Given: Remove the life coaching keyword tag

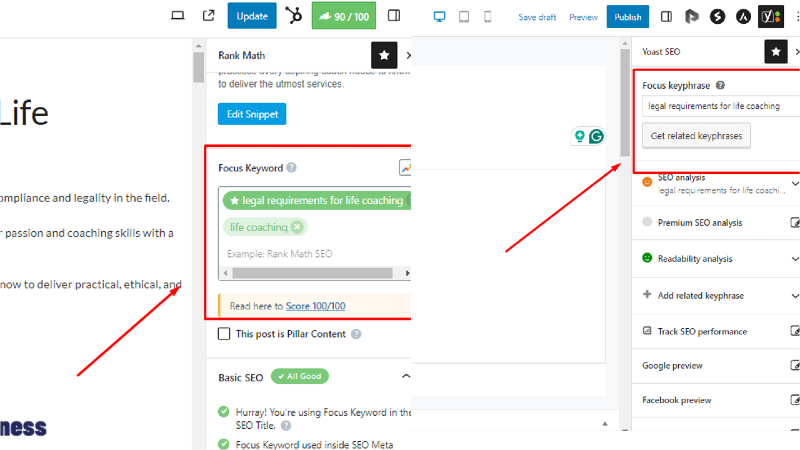Looking at the screenshot, I should click(297, 227).
